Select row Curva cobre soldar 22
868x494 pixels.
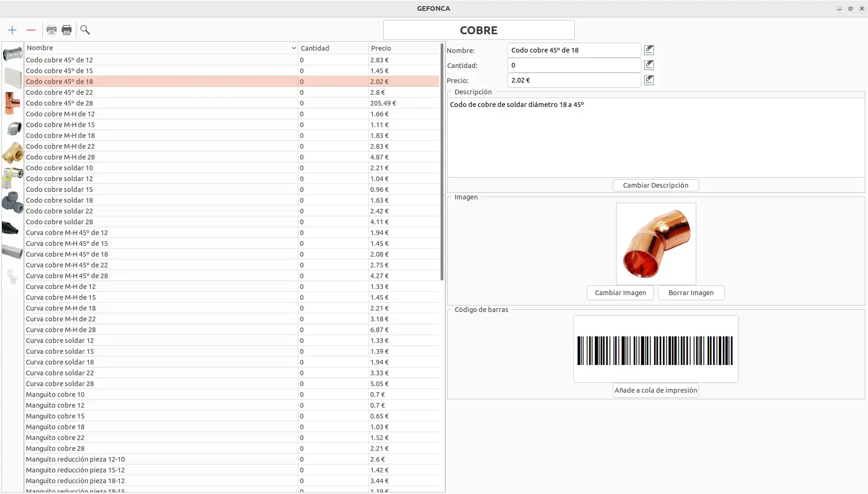pyautogui.click(x=232, y=373)
